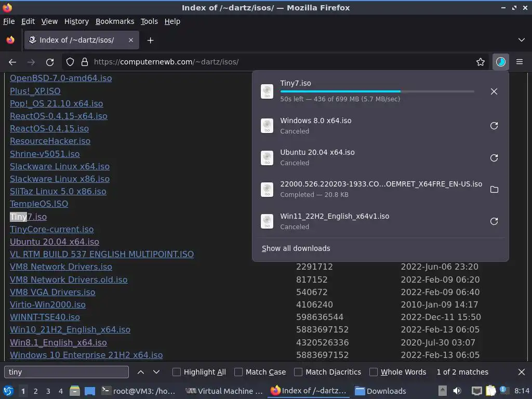Open the network tray icon

477,391
